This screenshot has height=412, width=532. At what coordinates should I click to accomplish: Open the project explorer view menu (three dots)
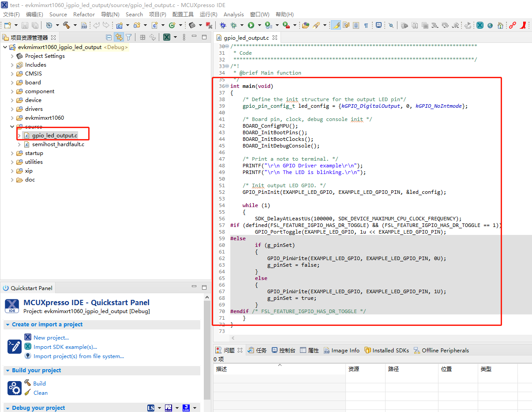tap(185, 38)
